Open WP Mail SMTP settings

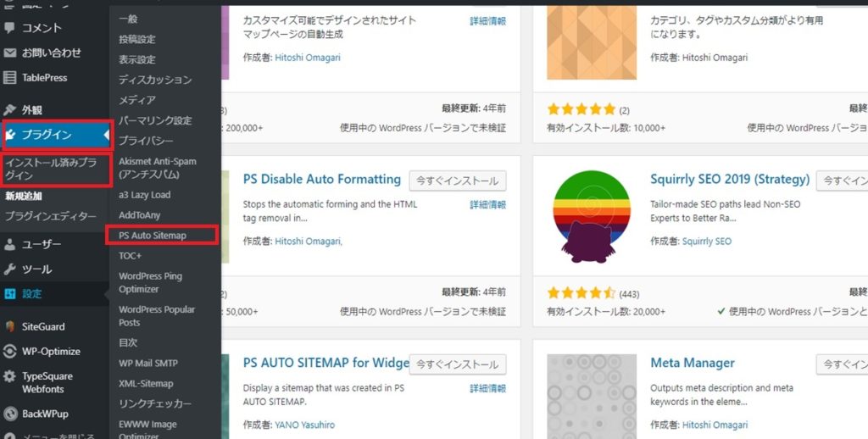click(148, 364)
